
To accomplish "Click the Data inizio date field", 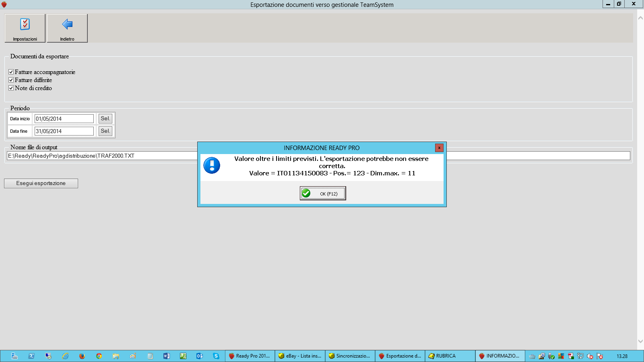I will [x=64, y=119].
